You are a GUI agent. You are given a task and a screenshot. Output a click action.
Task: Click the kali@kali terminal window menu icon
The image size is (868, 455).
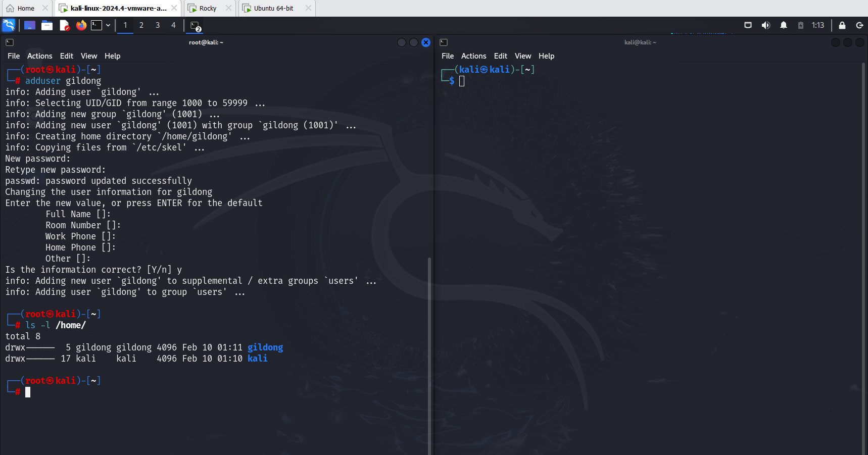pos(444,42)
